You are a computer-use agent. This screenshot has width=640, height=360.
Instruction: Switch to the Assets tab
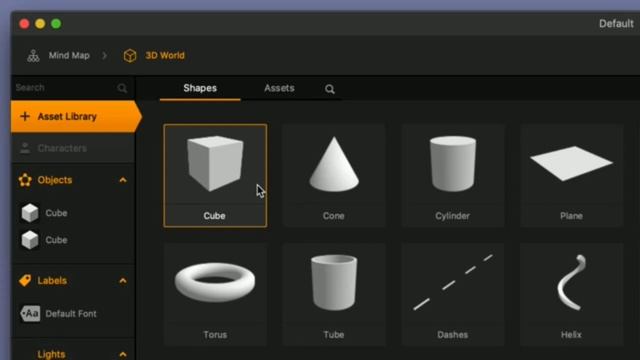279,88
